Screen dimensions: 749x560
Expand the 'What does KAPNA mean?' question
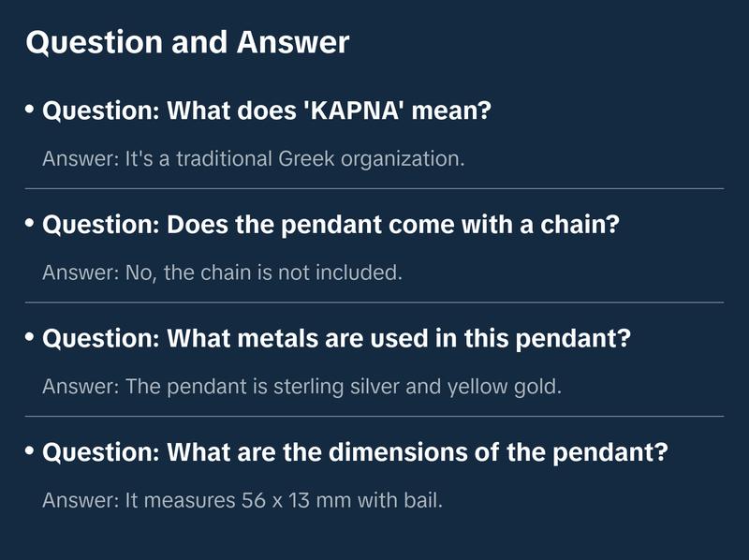[x=268, y=111]
